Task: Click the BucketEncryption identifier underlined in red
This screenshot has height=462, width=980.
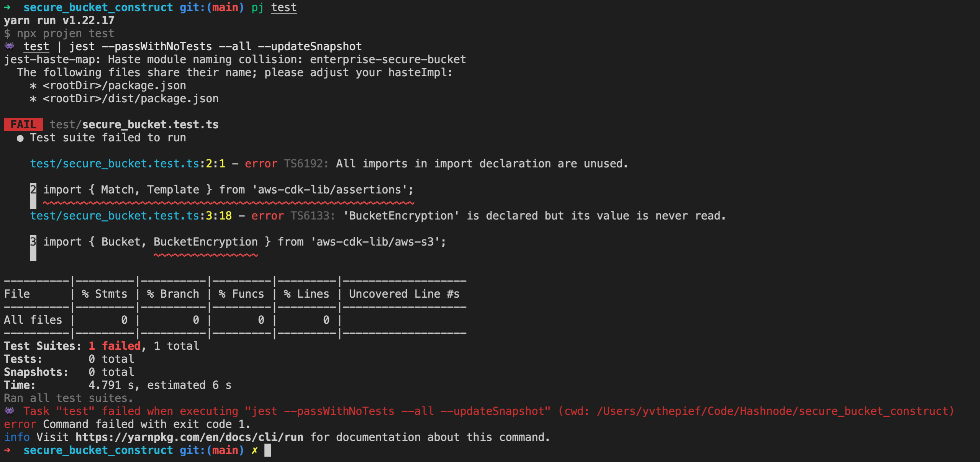Action: (206, 242)
